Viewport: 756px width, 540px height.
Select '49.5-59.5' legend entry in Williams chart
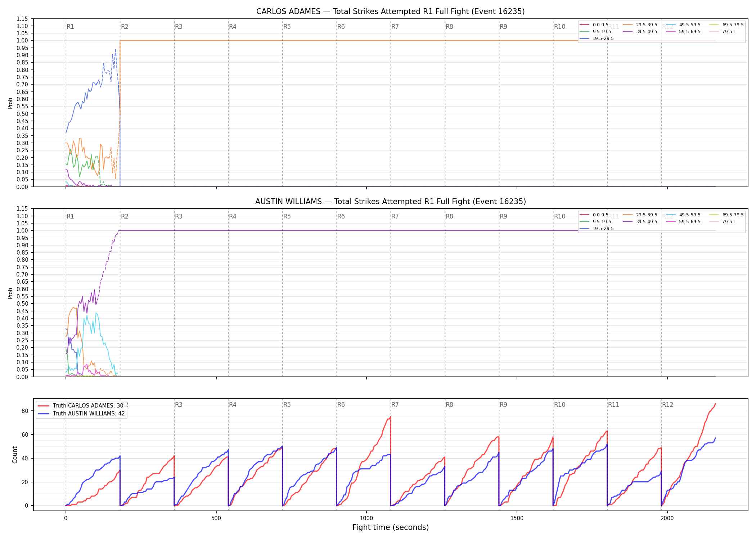click(683, 215)
